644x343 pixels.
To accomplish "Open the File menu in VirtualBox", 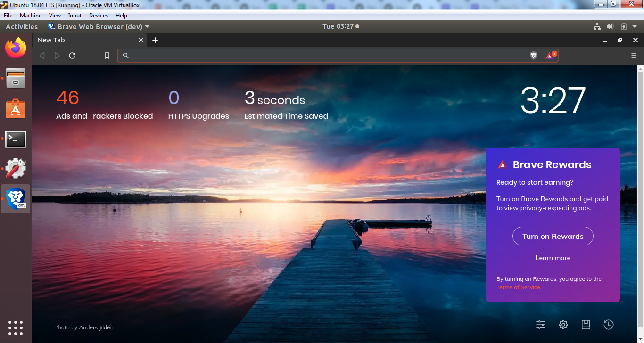I will pos(8,16).
